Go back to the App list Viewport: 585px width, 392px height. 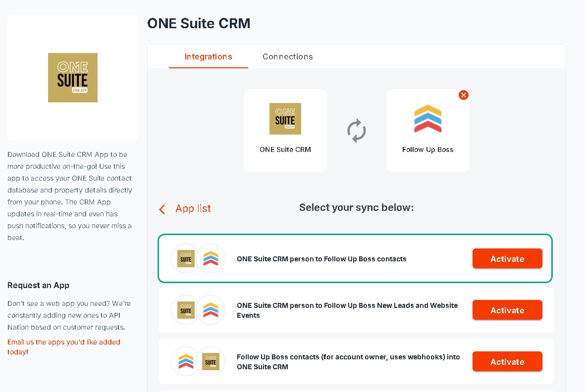pos(193,208)
